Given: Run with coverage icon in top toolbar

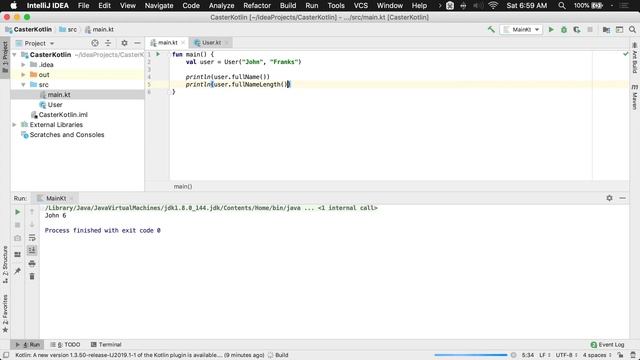Looking at the screenshot, I should (x=577, y=29).
